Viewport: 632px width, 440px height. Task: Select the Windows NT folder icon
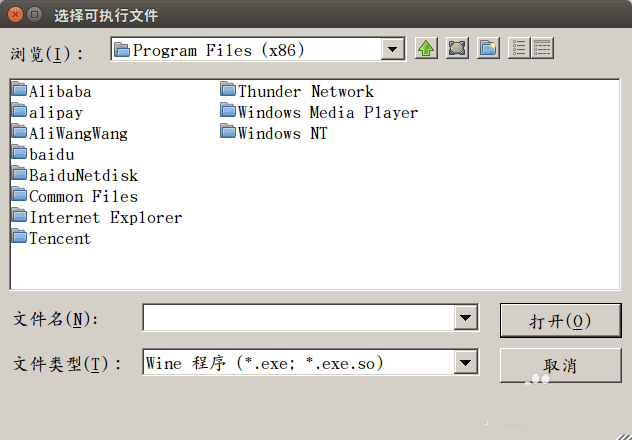click(228, 131)
